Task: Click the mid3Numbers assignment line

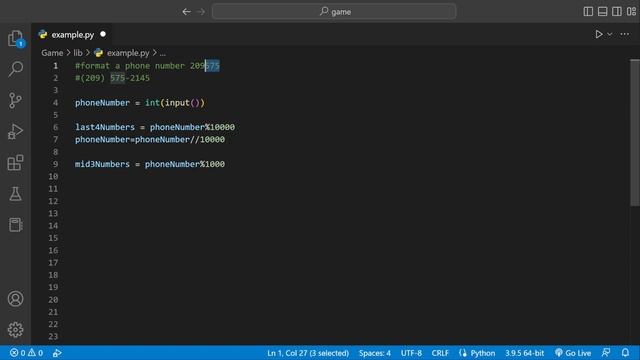Action: click(150, 164)
